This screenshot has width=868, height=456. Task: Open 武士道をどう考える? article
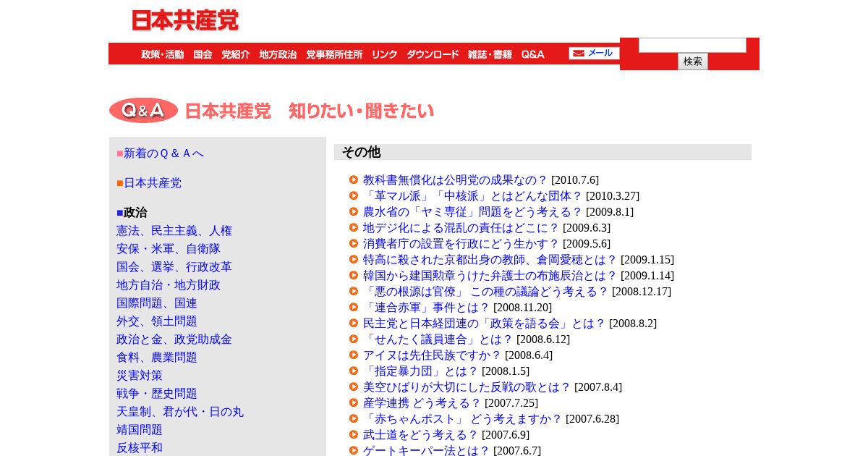[x=421, y=435]
